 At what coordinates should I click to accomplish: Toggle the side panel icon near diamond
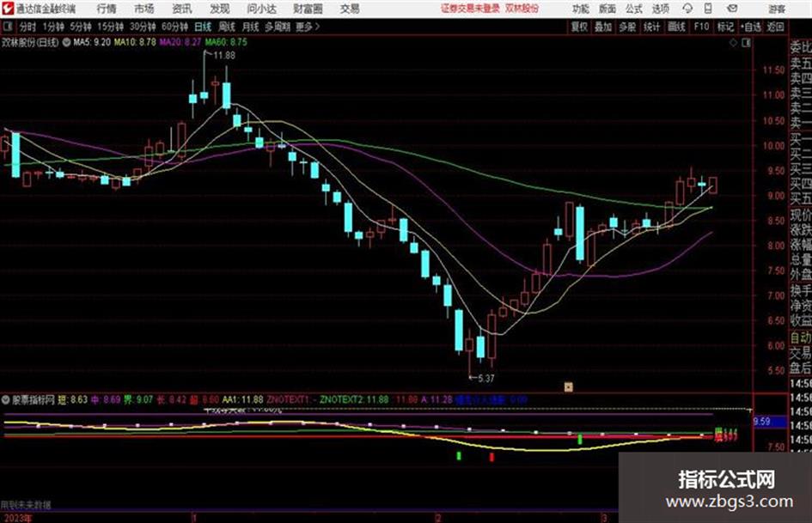click(x=746, y=43)
